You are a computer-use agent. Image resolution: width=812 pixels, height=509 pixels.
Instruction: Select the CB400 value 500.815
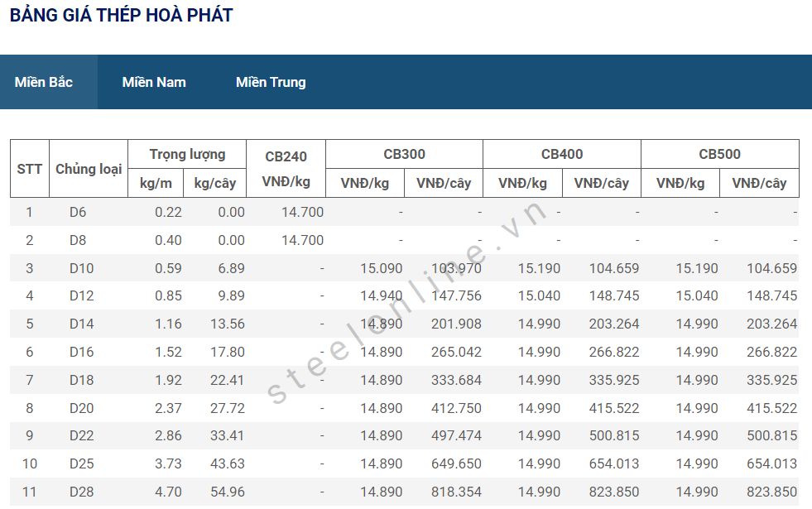tap(614, 435)
